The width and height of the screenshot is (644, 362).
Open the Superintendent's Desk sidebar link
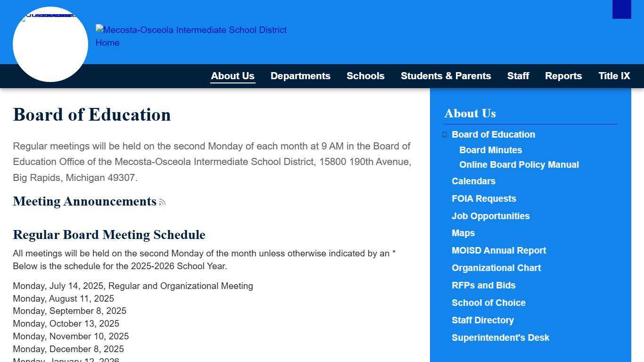click(x=501, y=337)
